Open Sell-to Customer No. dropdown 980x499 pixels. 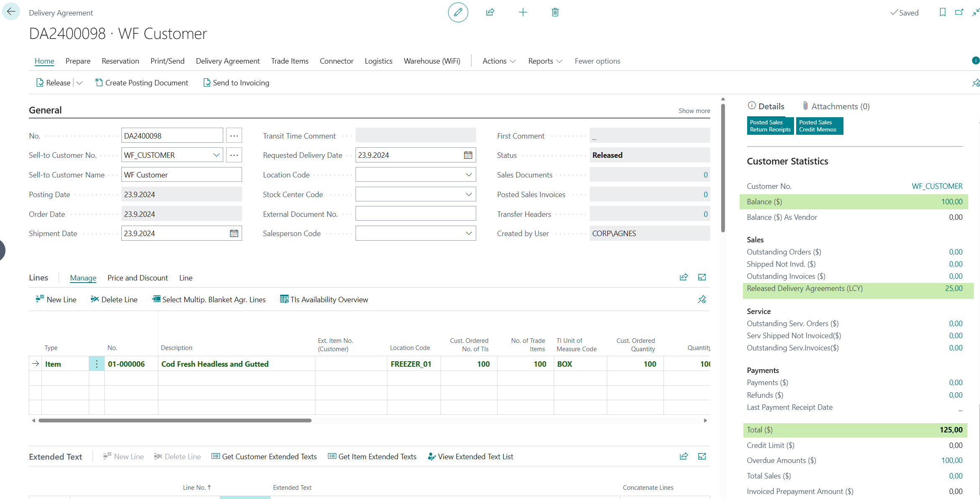216,155
